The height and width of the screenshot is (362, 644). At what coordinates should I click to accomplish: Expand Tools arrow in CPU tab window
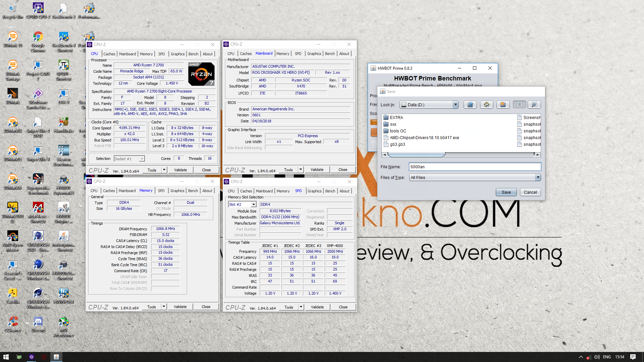tap(164, 170)
